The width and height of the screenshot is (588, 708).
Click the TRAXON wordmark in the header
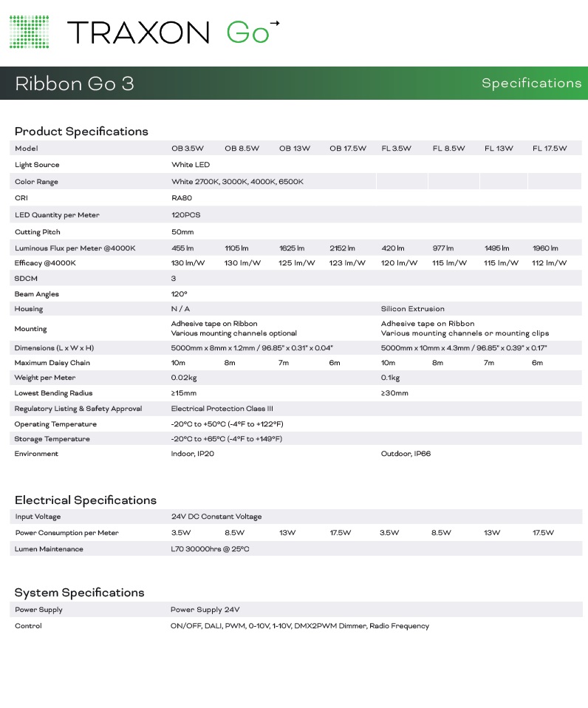tap(138, 33)
